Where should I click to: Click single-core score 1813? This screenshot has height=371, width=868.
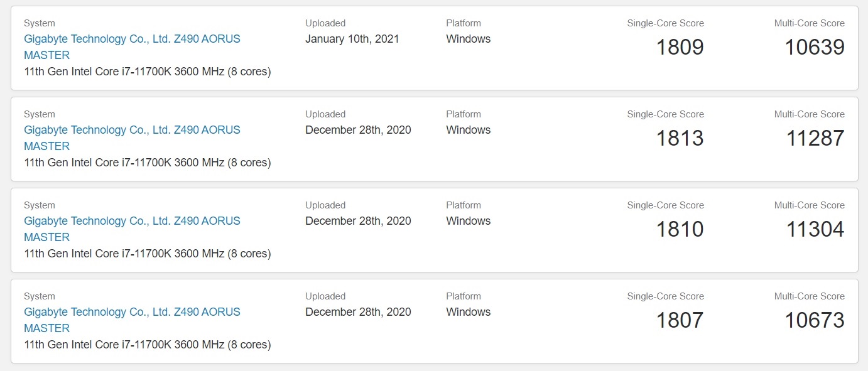(680, 138)
